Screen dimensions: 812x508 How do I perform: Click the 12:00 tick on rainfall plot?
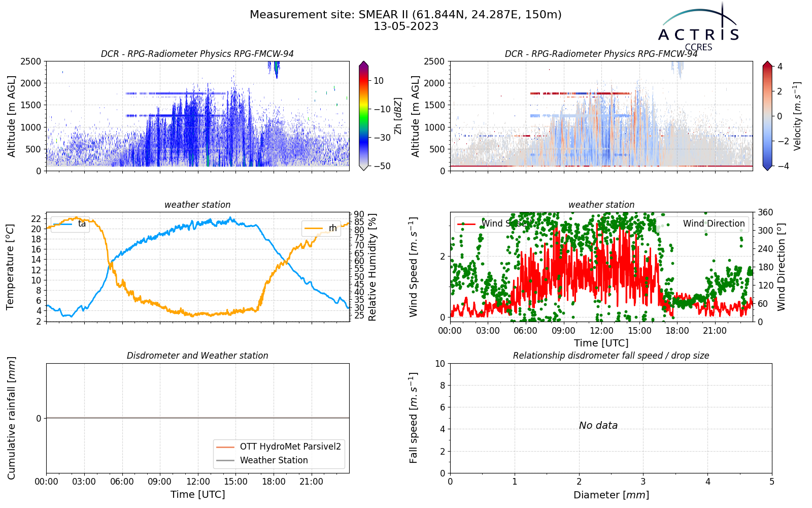tap(198, 482)
